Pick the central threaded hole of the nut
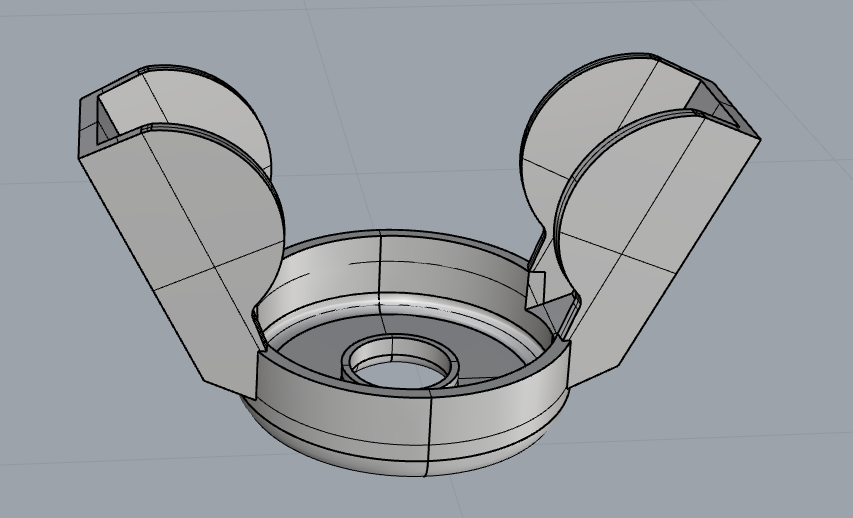The width and height of the screenshot is (853, 518). (x=400, y=365)
